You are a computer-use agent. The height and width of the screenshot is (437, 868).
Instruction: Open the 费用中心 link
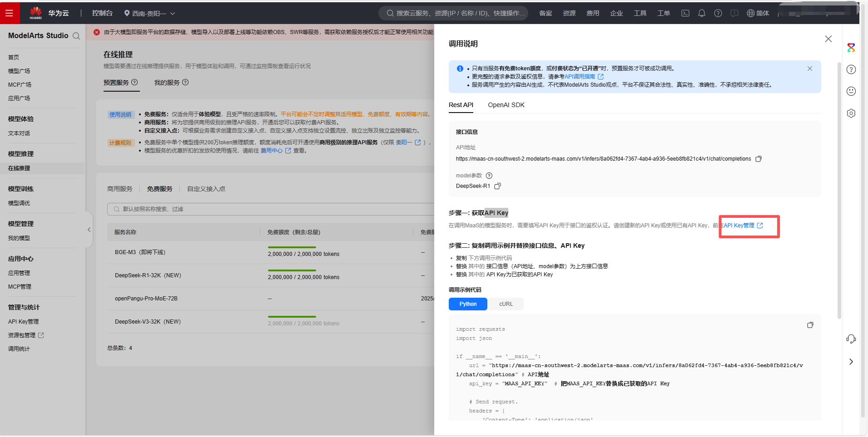click(x=275, y=151)
